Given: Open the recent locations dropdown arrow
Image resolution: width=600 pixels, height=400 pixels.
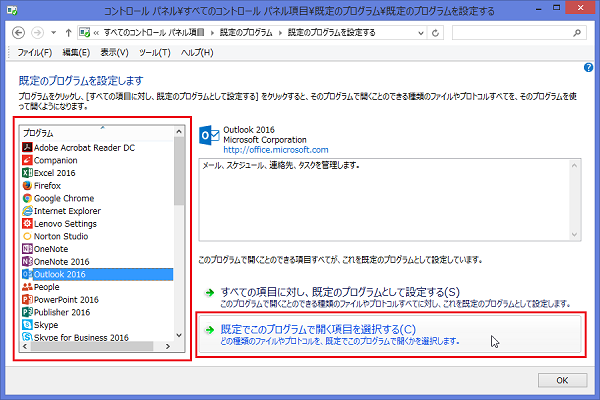Looking at the screenshot, I should [x=54, y=33].
